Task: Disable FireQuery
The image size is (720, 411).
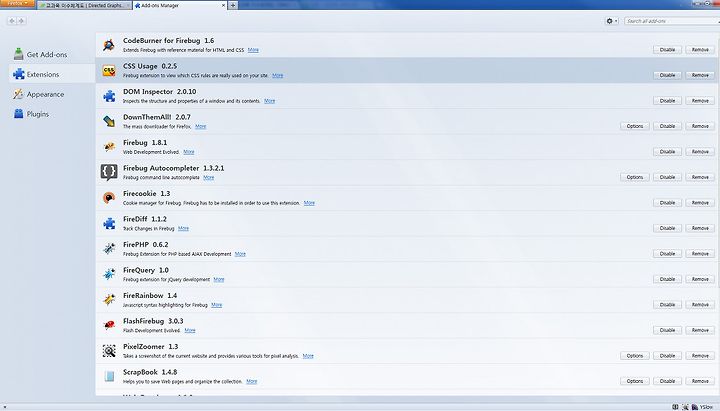Action: click(x=667, y=279)
